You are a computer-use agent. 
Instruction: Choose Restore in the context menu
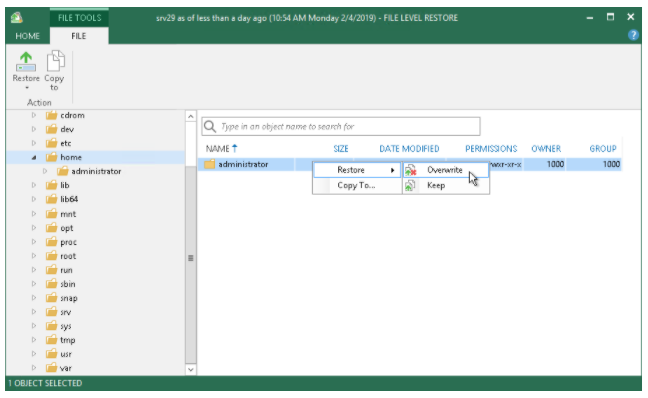tap(357, 170)
